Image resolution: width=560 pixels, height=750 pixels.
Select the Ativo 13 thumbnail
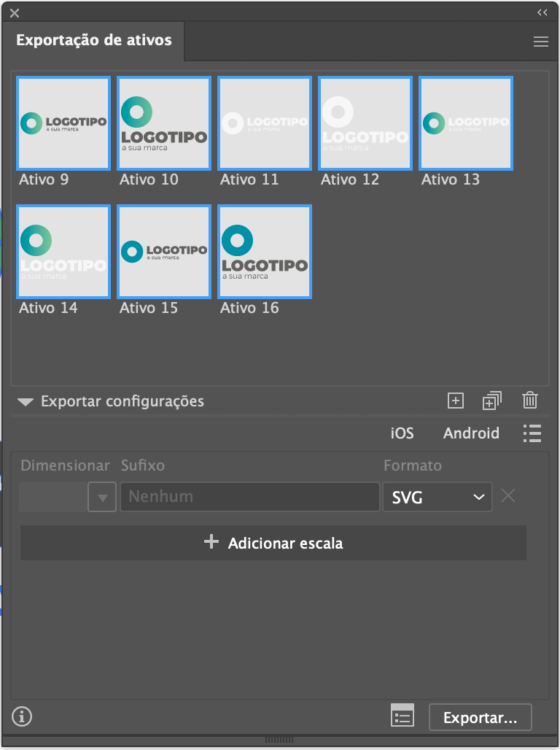click(x=466, y=123)
